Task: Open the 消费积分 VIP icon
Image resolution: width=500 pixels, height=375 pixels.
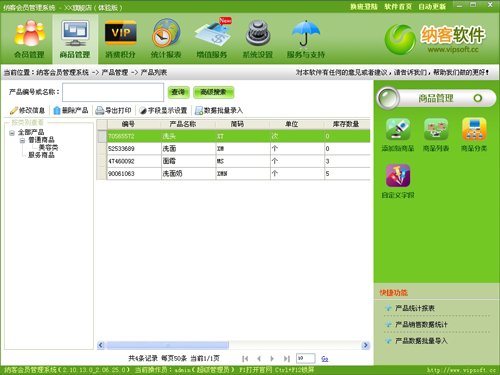Action: (120, 38)
